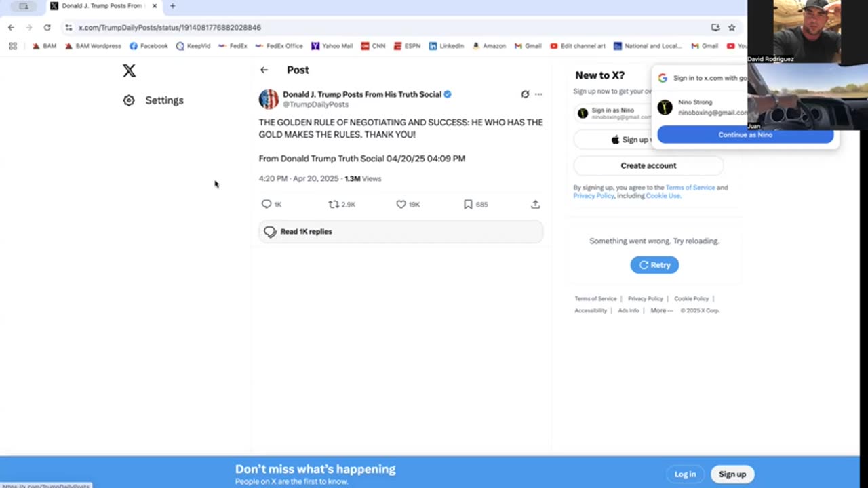Image resolution: width=868 pixels, height=488 pixels.
Task: Click the browser forward arrow
Action: coord(28,27)
